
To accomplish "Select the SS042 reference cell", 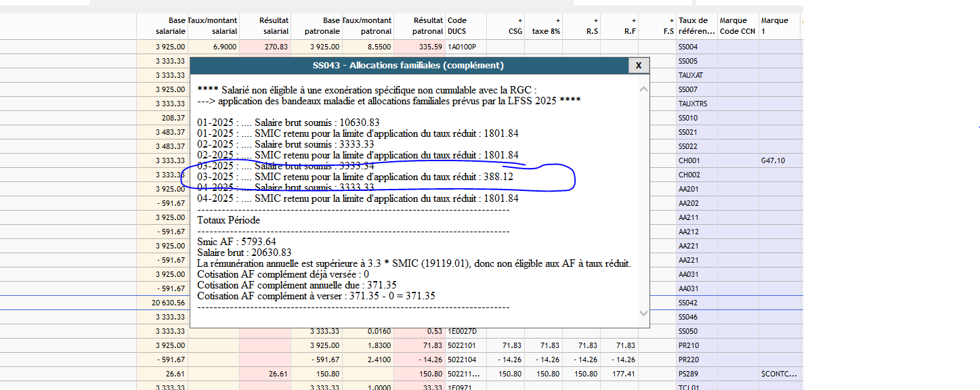I will 697,303.
